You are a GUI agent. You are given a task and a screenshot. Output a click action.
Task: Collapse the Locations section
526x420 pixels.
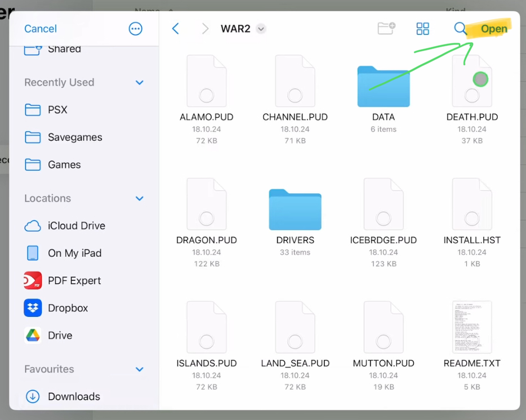(x=140, y=198)
